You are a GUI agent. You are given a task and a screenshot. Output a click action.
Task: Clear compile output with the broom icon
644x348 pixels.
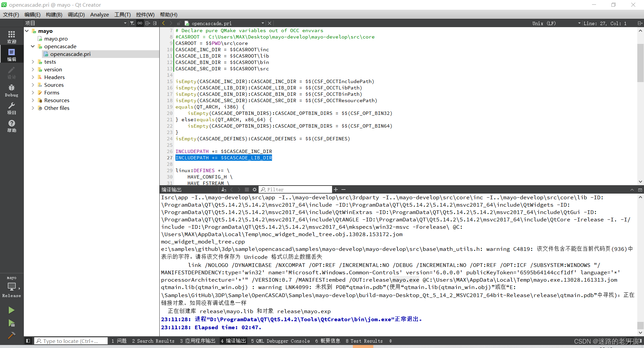(224, 189)
